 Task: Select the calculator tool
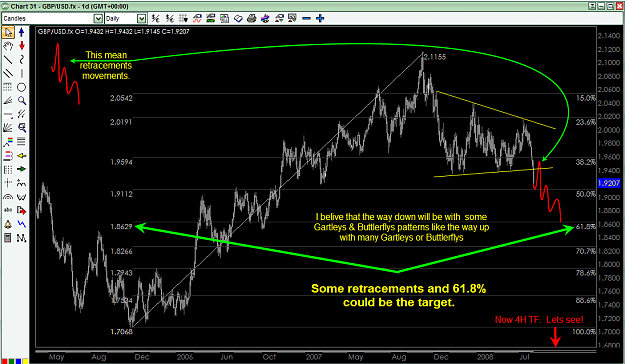tap(8, 238)
